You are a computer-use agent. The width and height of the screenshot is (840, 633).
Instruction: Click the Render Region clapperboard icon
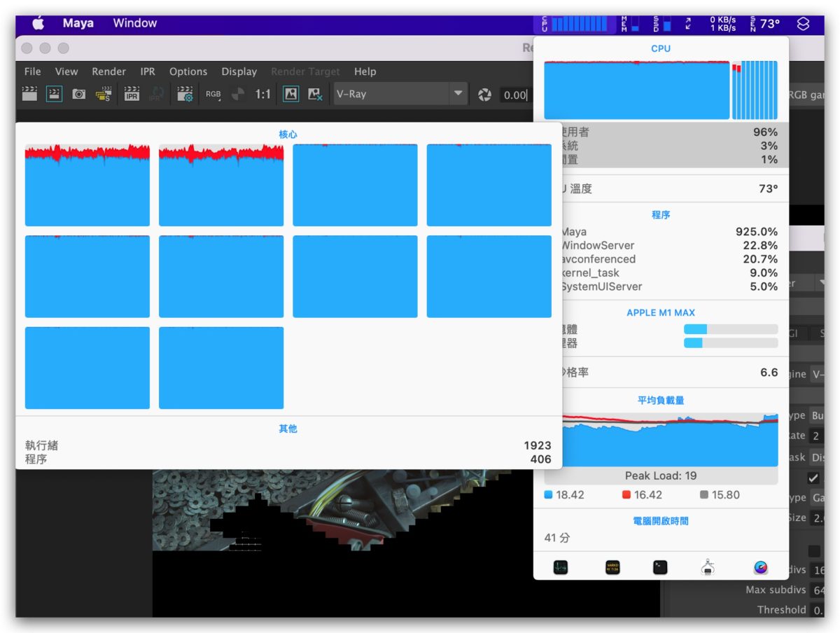point(54,94)
